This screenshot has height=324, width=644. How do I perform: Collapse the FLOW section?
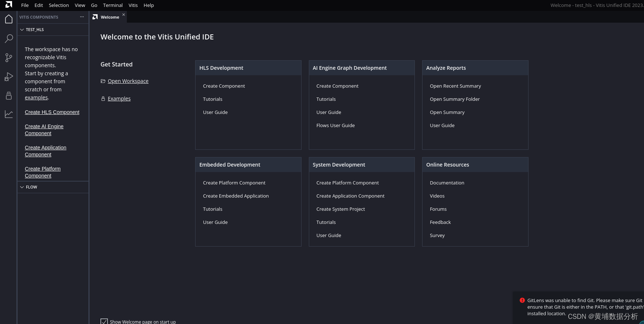tap(22, 187)
